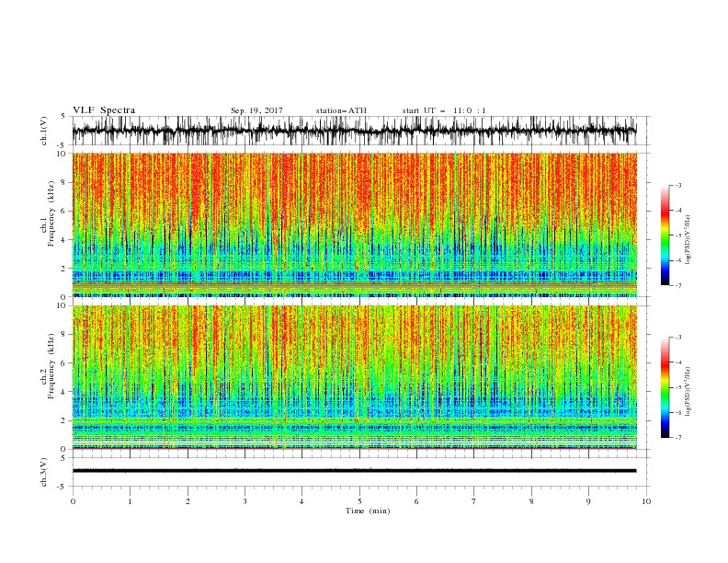The width and height of the screenshot is (728, 563).
Task: Click the 'Time (min)' axis label
Action: coord(368,511)
